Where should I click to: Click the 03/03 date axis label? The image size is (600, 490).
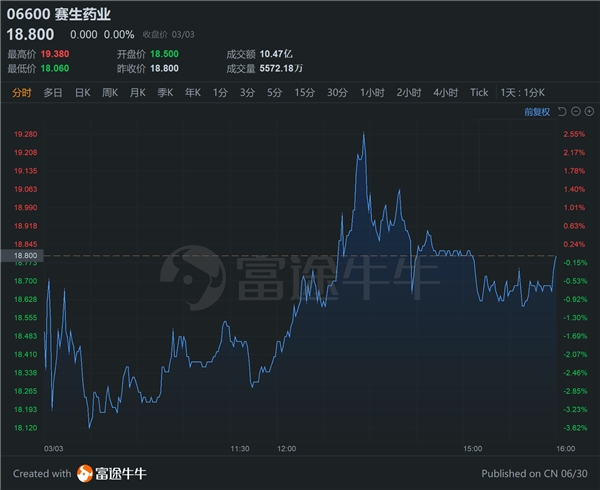point(54,449)
